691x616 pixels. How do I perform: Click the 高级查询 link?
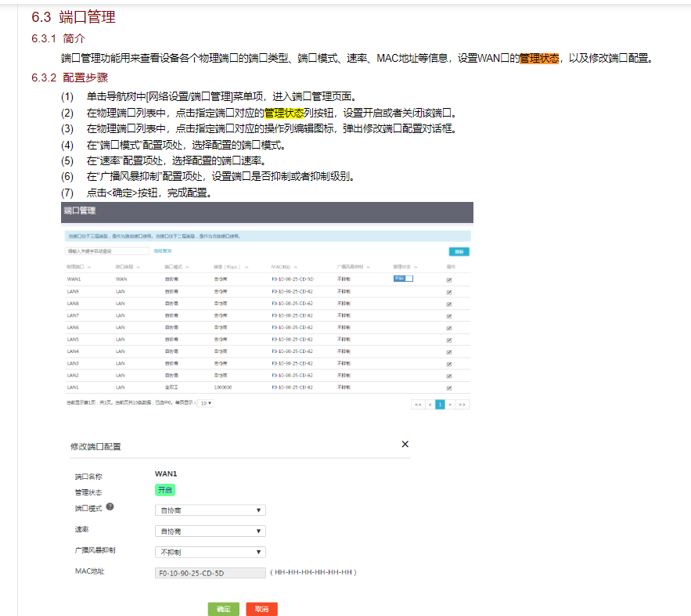pos(163,250)
